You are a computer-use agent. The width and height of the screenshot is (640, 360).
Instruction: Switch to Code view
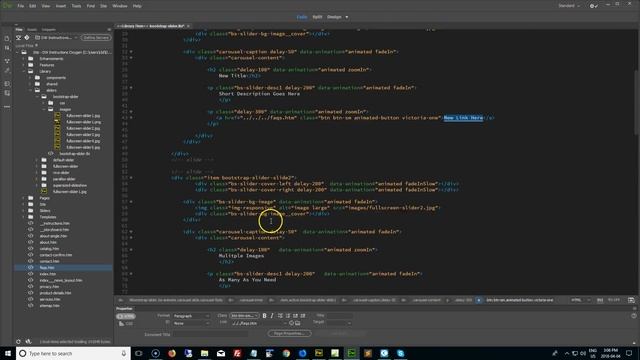pyautogui.click(x=302, y=17)
